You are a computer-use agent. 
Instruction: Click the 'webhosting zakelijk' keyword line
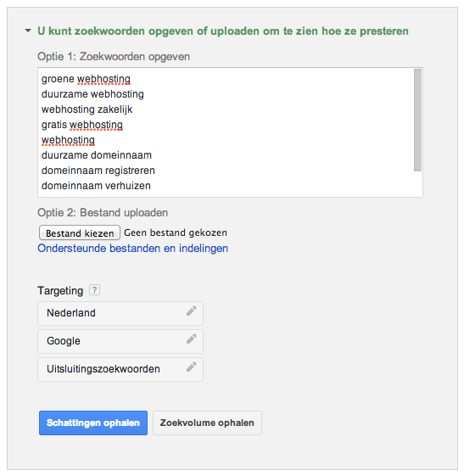tap(87, 109)
